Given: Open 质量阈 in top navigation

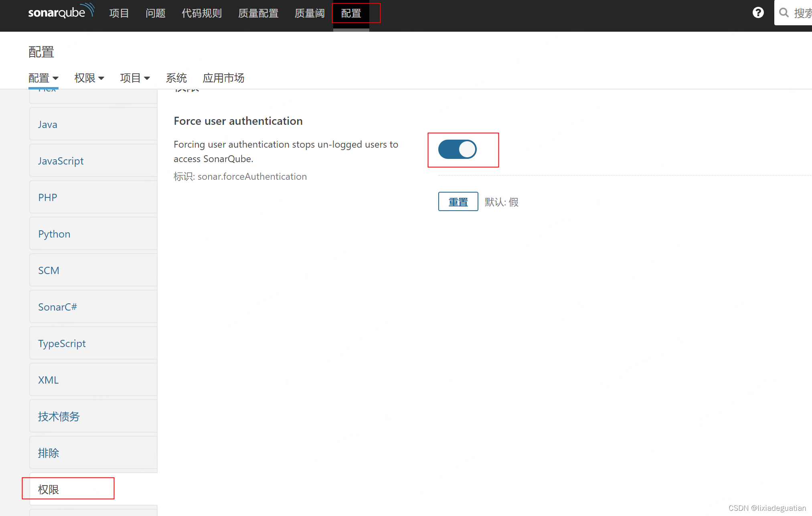Looking at the screenshot, I should 310,13.
